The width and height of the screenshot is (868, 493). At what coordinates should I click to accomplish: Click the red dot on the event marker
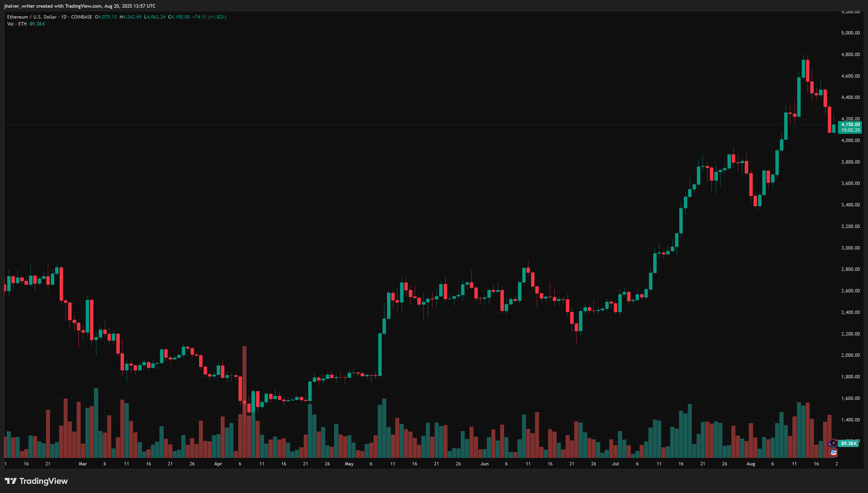point(837,440)
